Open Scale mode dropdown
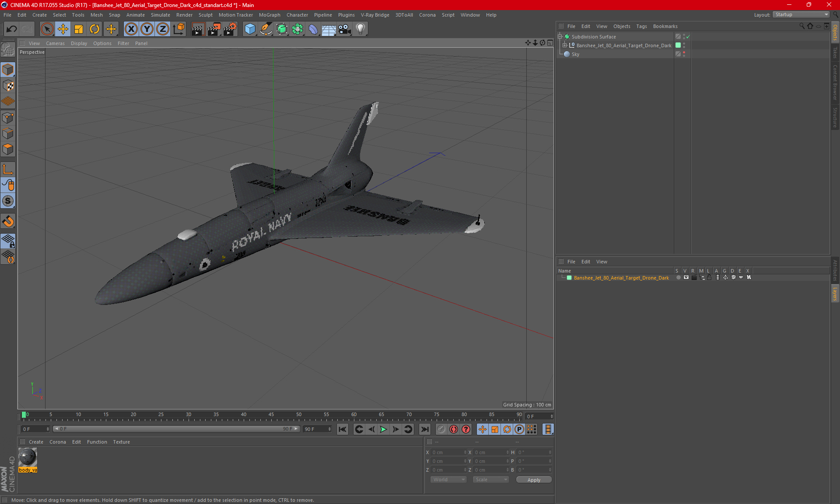The image size is (840, 504). pyautogui.click(x=491, y=479)
